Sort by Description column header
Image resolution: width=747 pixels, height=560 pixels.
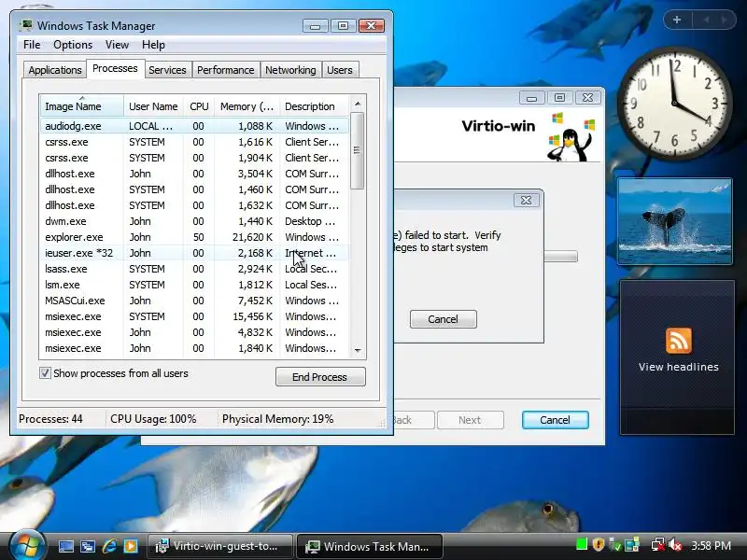(315, 106)
